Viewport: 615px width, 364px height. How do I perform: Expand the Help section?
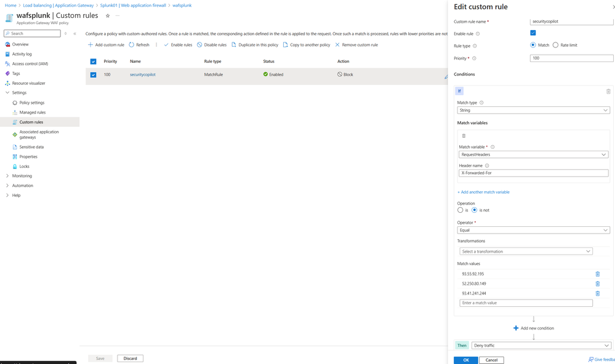pyautogui.click(x=7, y=195)
